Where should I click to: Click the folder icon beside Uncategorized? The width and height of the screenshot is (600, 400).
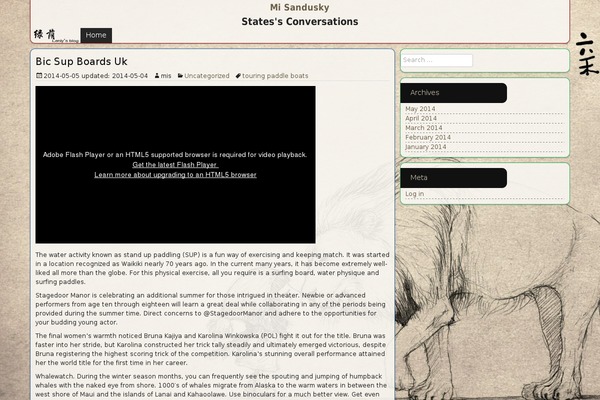pos(180,76)
